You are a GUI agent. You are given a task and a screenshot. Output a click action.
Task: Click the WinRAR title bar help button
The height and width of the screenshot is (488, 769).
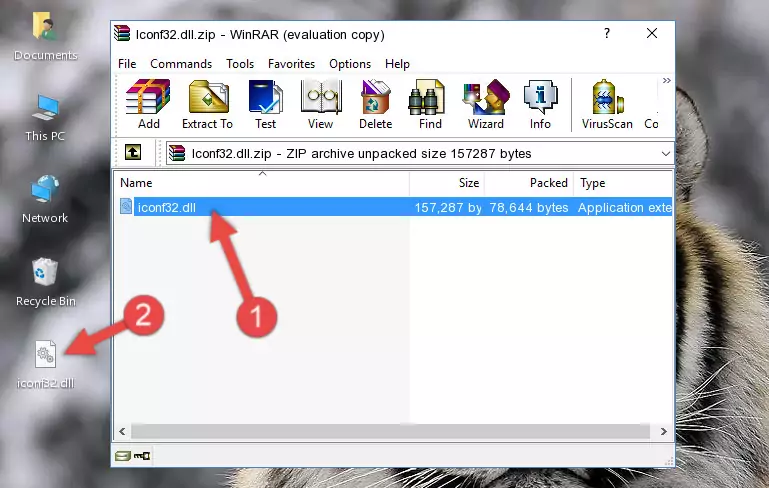coord(607,33)
